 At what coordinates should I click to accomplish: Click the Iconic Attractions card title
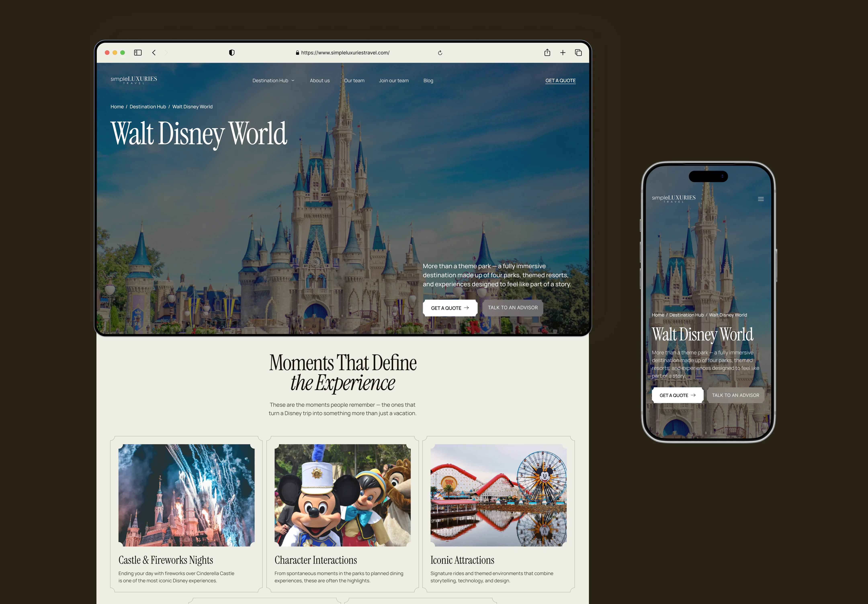(x=462, y=560)
